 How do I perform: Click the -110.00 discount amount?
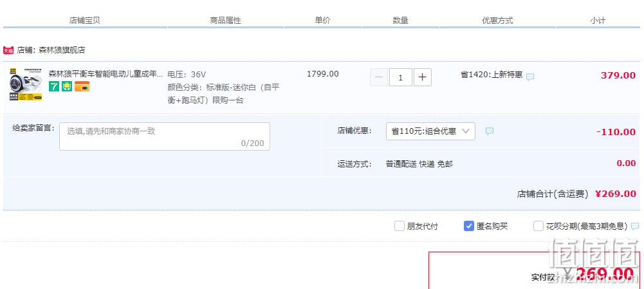click(x=616, y=132)
